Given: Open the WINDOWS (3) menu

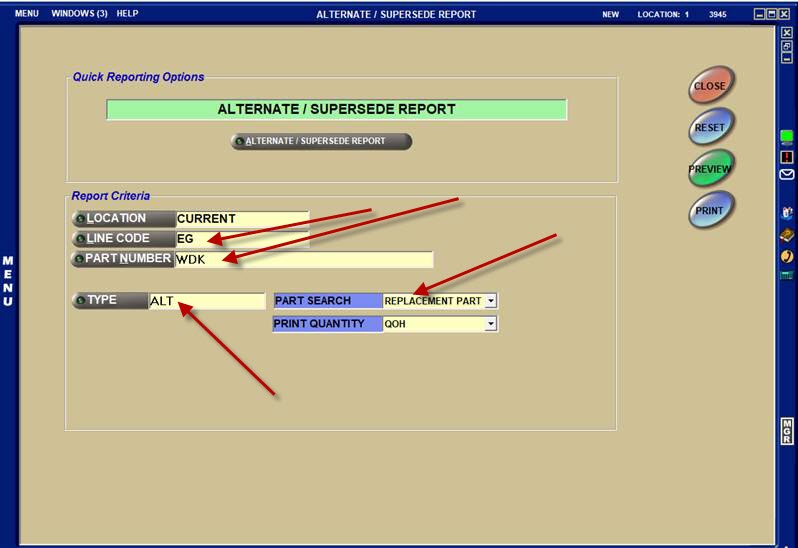Looking at the screenshot, I should [79, 14].
